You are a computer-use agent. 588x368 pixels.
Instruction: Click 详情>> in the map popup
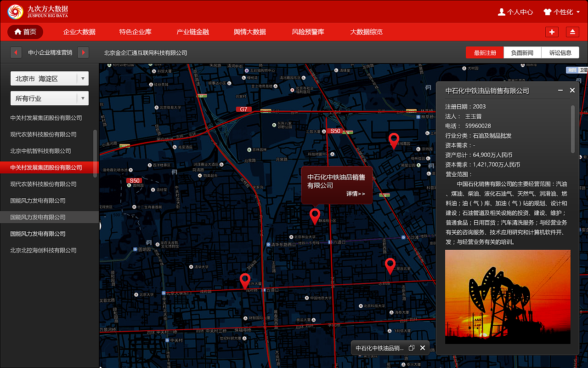[356, 194]
